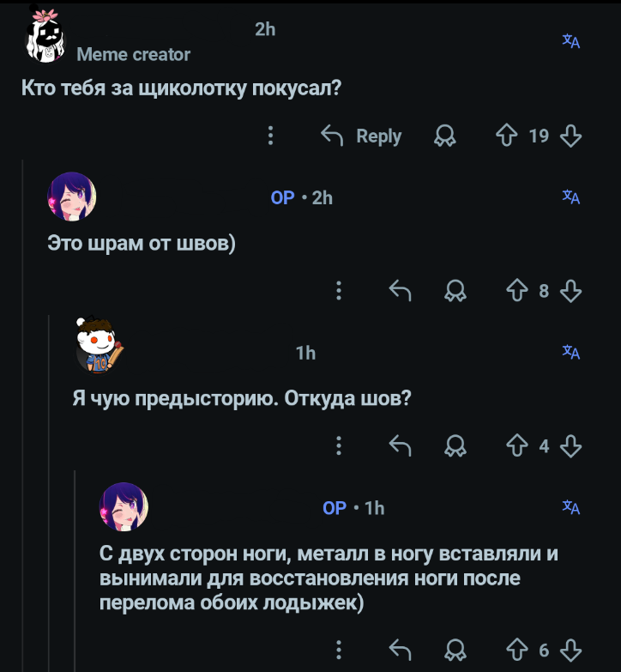Translate the 'Это шрам от швов)' comment
Image resolution: width=621 pixels, height=672 pixels.
(x=571, y=197)
